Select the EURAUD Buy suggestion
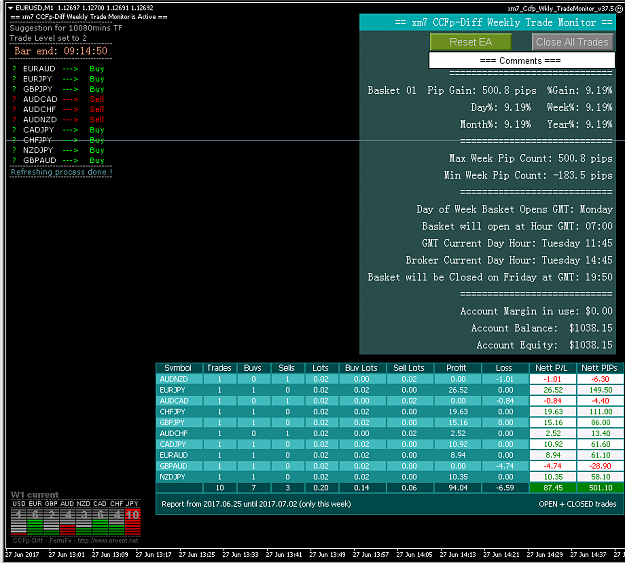This screenshot has height=563, width=625. 59,69
